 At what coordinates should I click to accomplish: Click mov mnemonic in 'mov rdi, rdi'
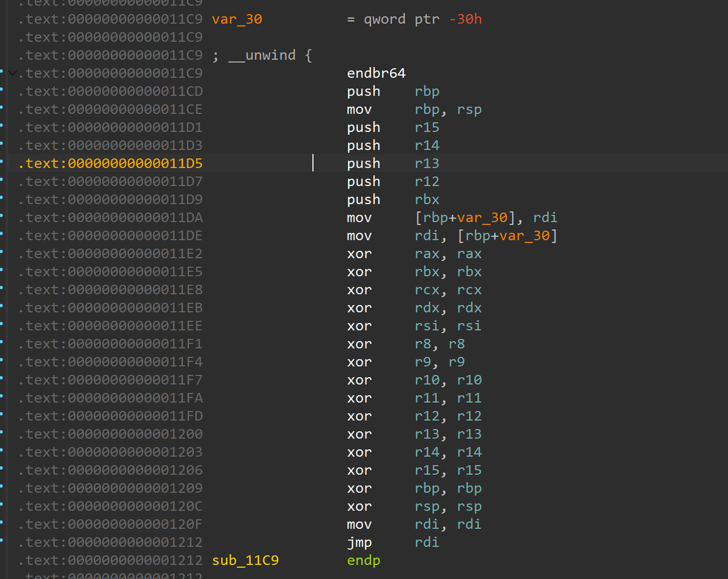point(359,525)
